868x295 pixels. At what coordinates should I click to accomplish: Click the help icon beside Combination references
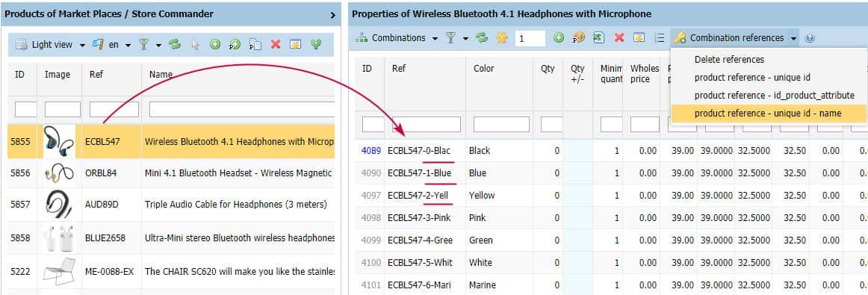810,38
